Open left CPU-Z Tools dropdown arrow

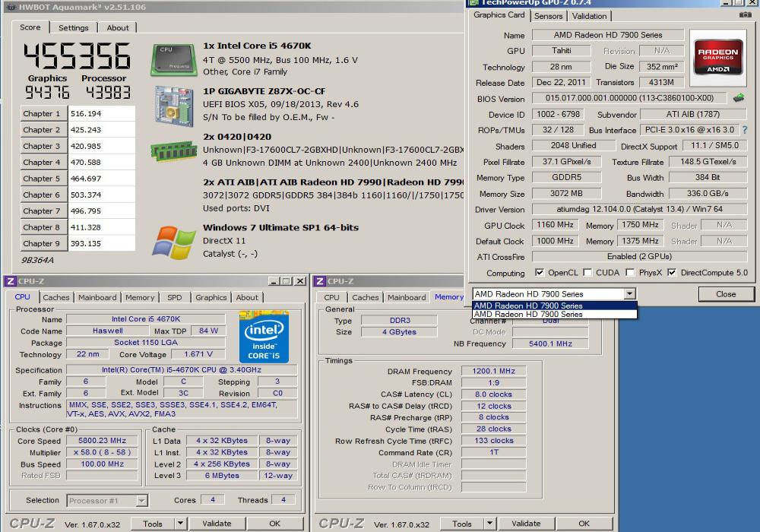(x=180, y=524)
